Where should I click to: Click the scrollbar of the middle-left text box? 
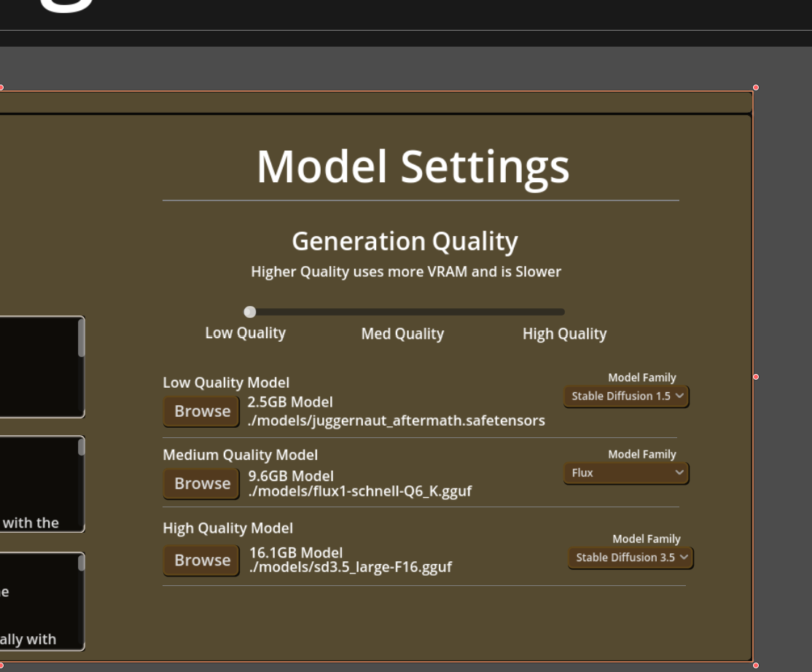pos(82,447)
